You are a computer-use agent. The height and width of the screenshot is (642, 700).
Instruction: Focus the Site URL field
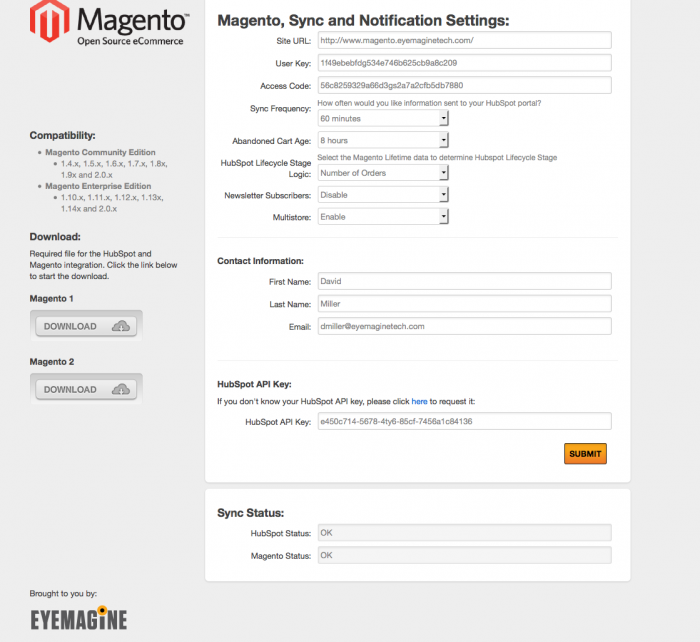(x=464, y=40)
